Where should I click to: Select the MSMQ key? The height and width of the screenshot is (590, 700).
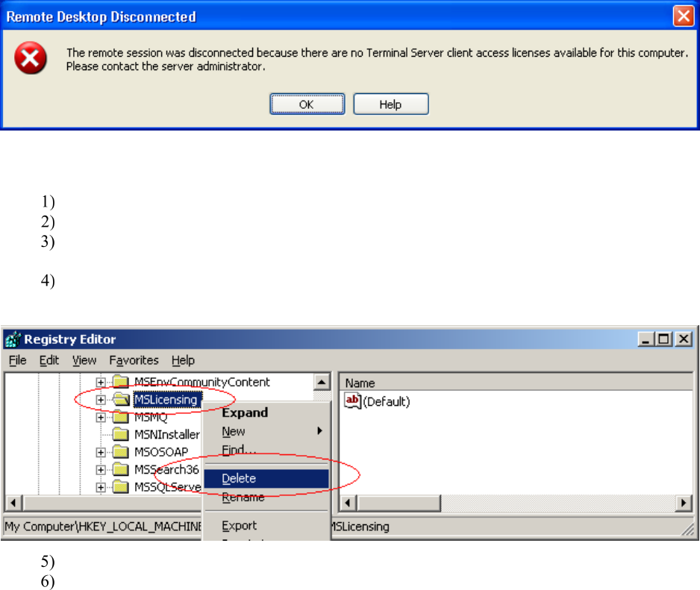click(151, 417)
